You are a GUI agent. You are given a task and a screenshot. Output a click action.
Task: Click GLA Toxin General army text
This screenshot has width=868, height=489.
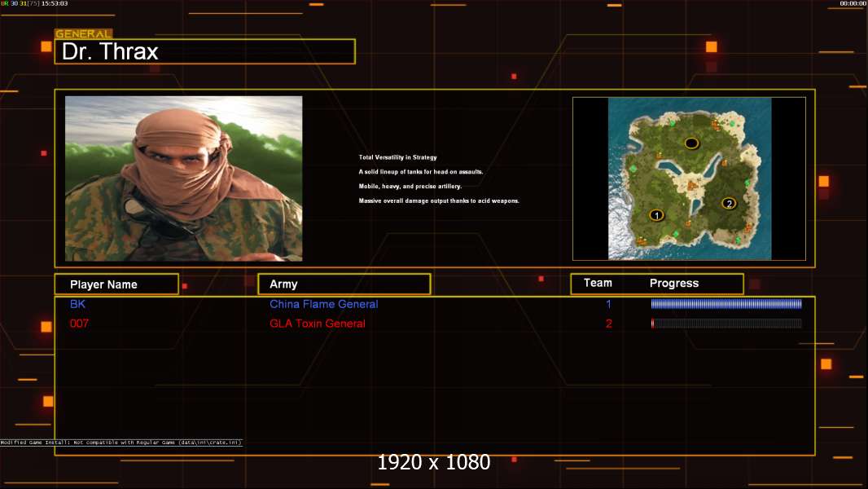318,324
